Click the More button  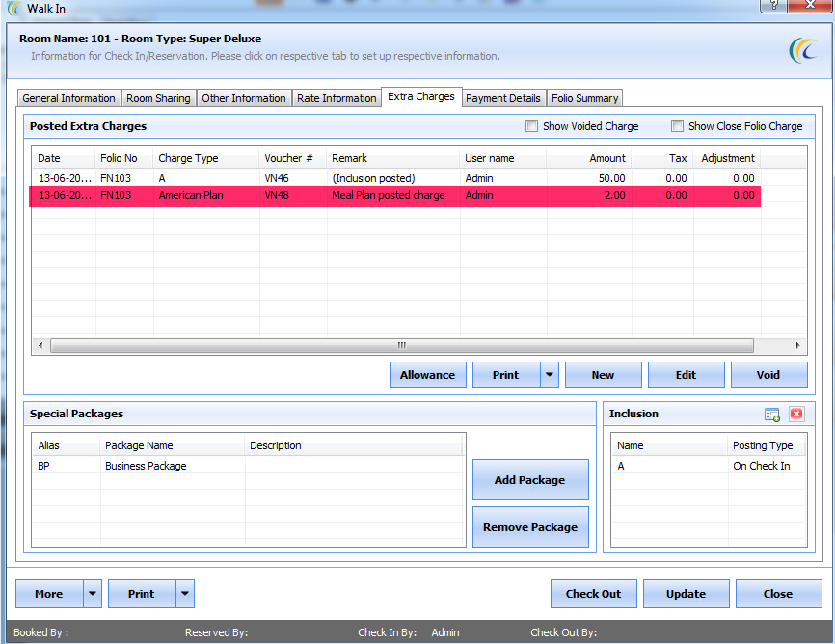[x=49, y=594]
